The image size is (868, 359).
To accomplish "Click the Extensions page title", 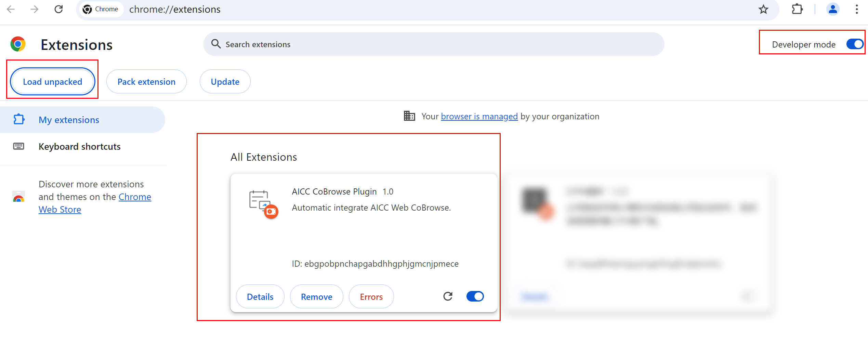I will [x=77, y=45].
